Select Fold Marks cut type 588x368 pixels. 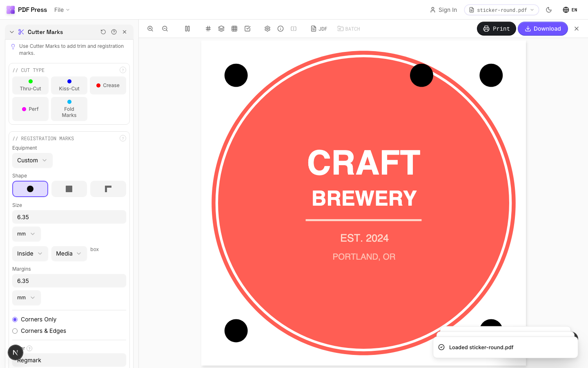pos(69,109)
